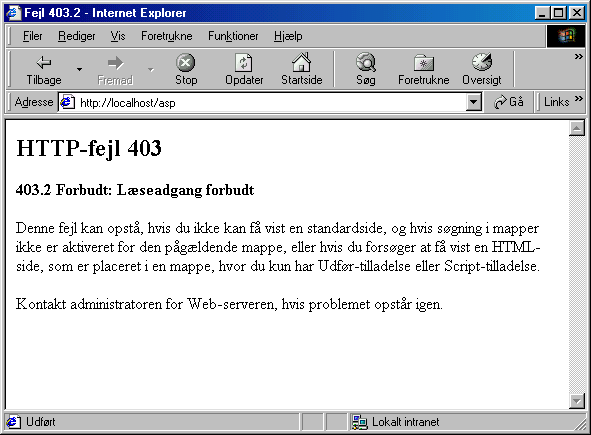Go to the Startside home icon
Screen dimensions: 591x435
(x=302, y=62)
